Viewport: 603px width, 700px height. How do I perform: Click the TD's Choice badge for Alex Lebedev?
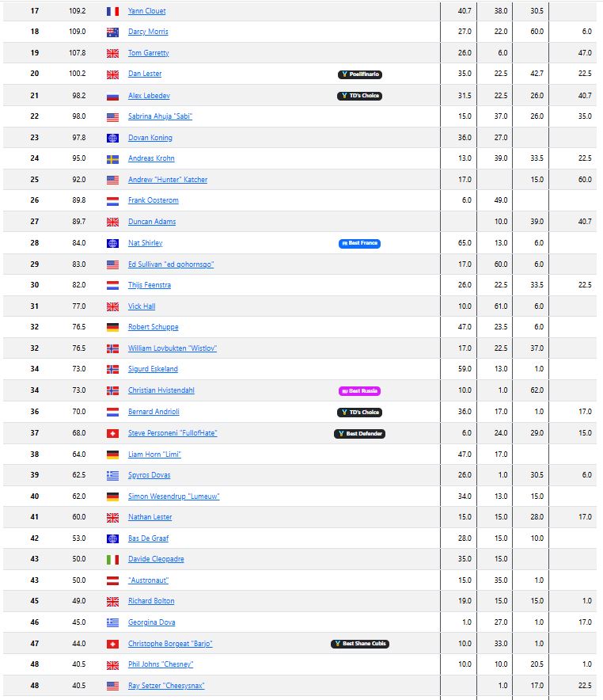click(x=360, y=96)
